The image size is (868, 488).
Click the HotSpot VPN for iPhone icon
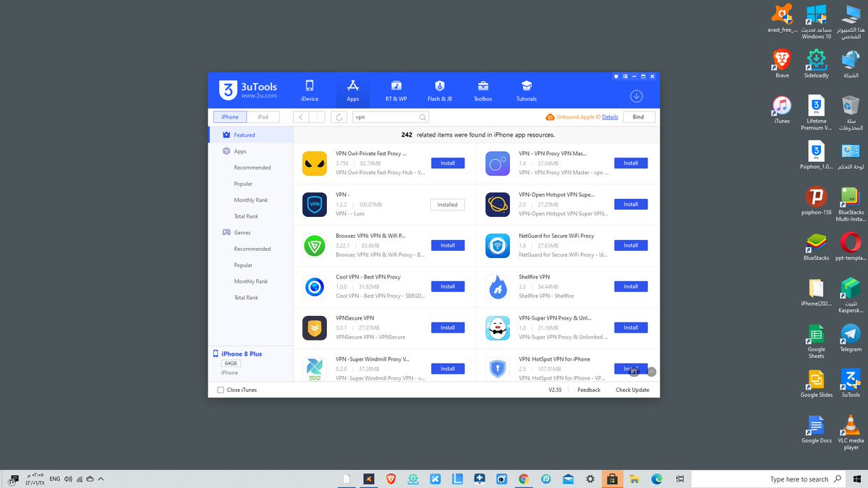(x=498, y=369)
